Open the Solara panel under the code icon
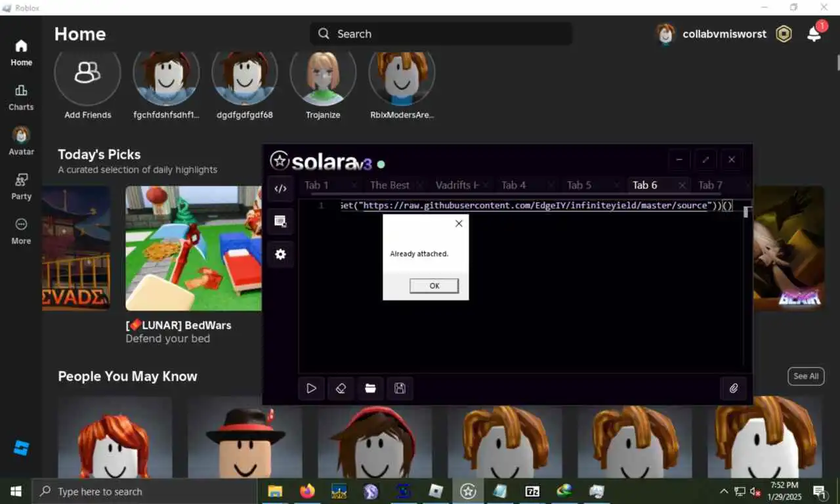840x504 pixels. tap(280, 221)
